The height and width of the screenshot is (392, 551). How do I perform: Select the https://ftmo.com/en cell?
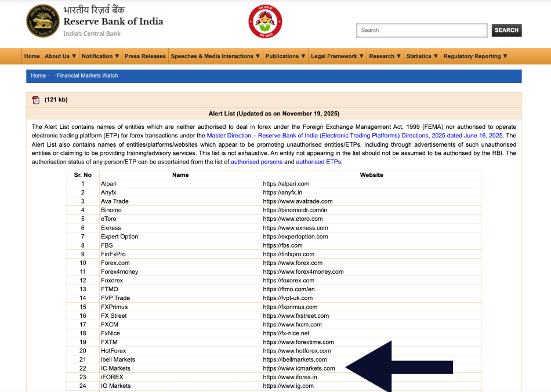coord(371,289)
